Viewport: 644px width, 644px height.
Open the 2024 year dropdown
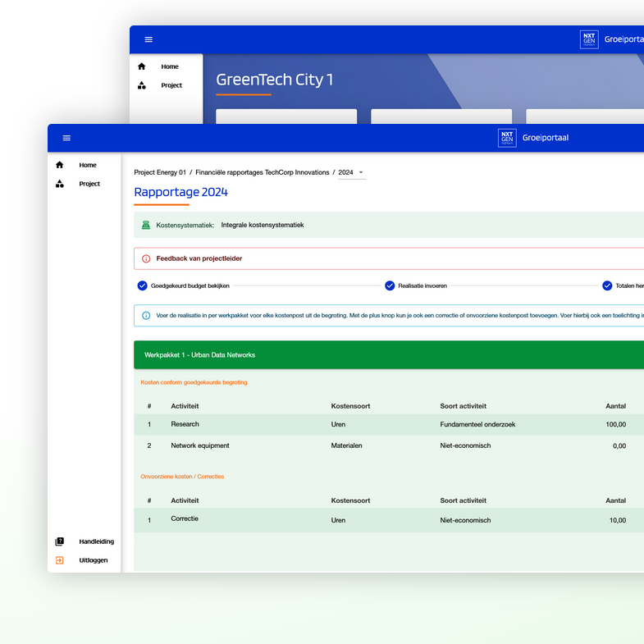[x=352, y=172]
